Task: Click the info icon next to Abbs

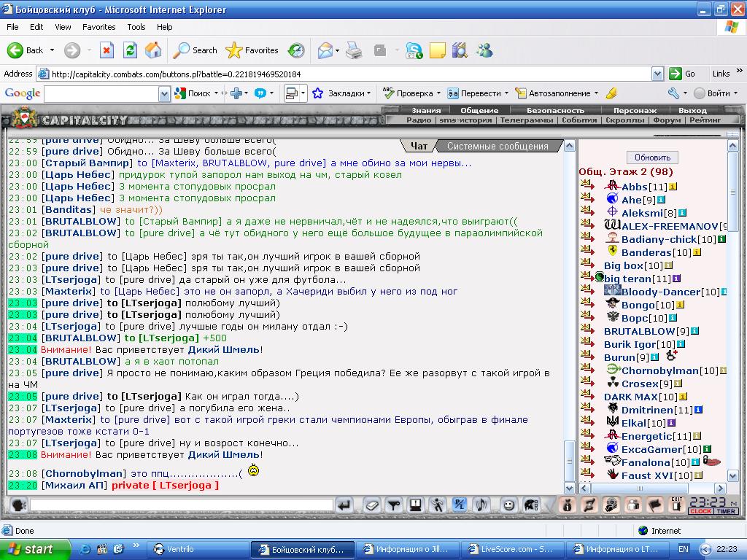Action: (673, 187)
